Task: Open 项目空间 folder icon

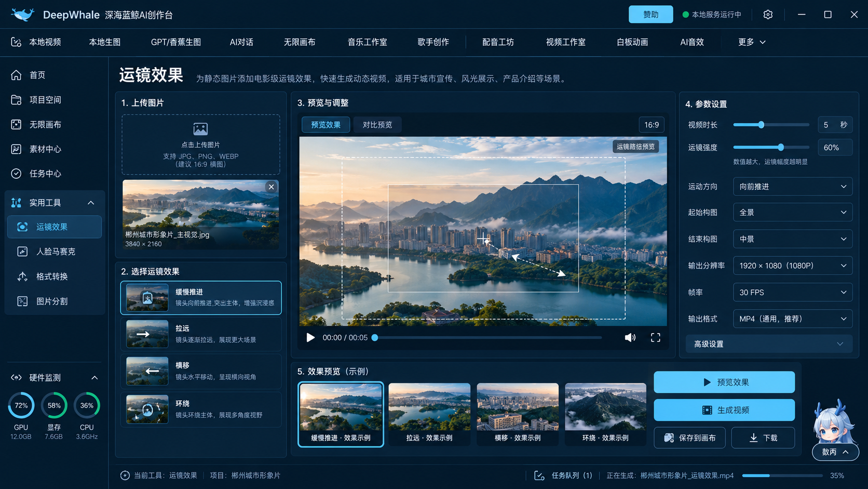Action: click(x=16, y=100)
